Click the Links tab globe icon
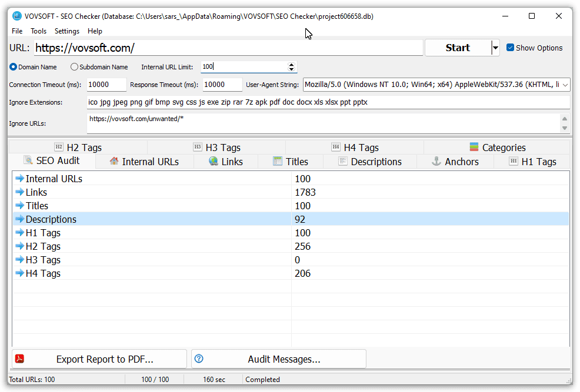The width and height of the screenshot is (580, 392). pyautogui.click(x=214, y=161)
